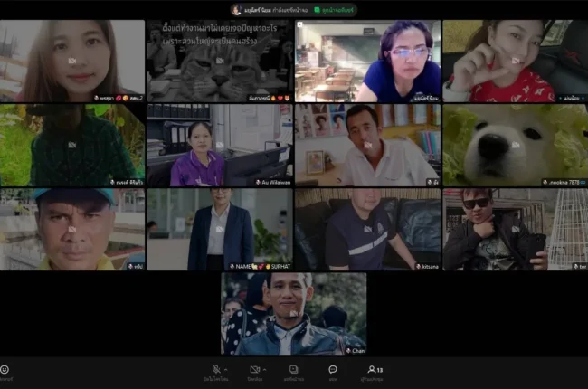The image size is (588, 389).
Task: Toggle the camera off button
Action: click(x=254, y=369)
